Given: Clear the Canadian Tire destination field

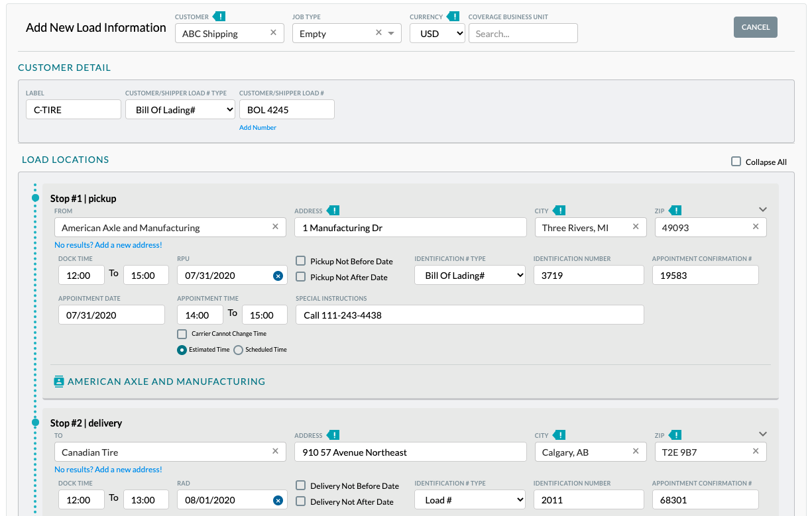Looking at the screenshot, I should pos(275,451).
